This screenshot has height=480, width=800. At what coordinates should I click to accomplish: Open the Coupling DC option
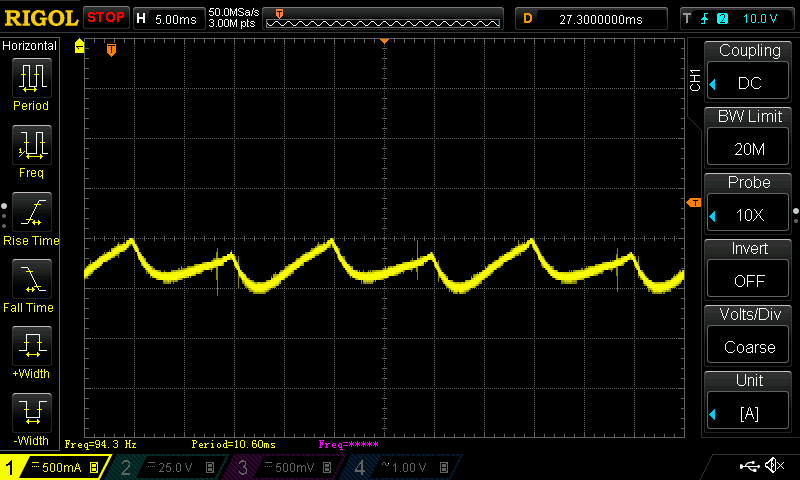pyautogui.click(x=748, y=82)
